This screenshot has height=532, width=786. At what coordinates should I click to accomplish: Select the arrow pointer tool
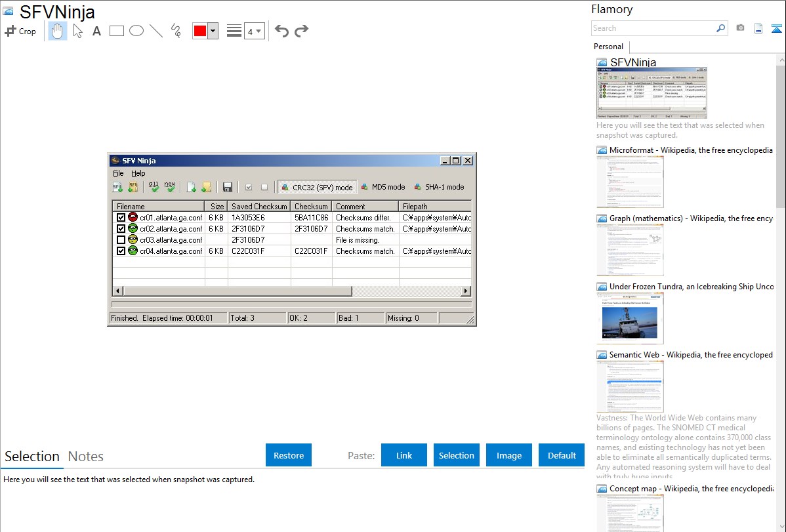pyautogui.click(x=77, y=31)
